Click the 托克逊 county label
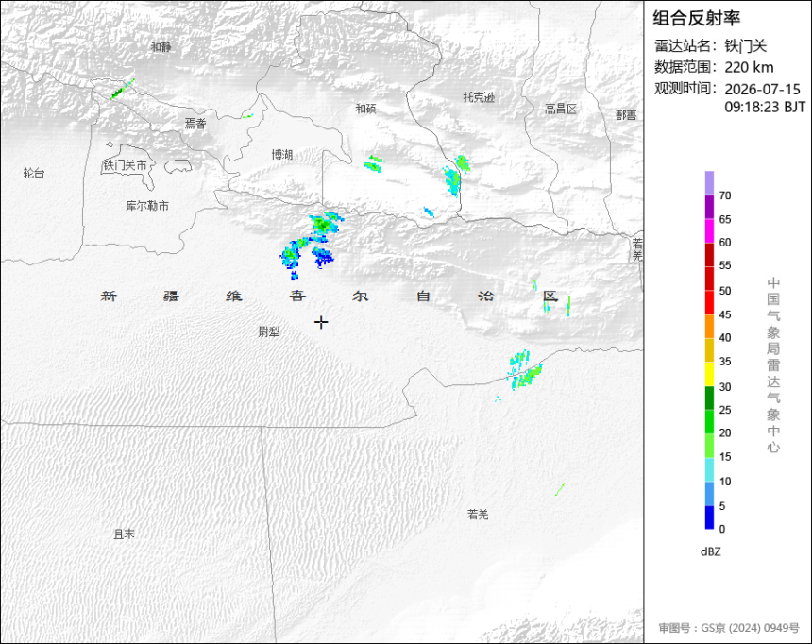Screen dimensions: 812x644 479,97
